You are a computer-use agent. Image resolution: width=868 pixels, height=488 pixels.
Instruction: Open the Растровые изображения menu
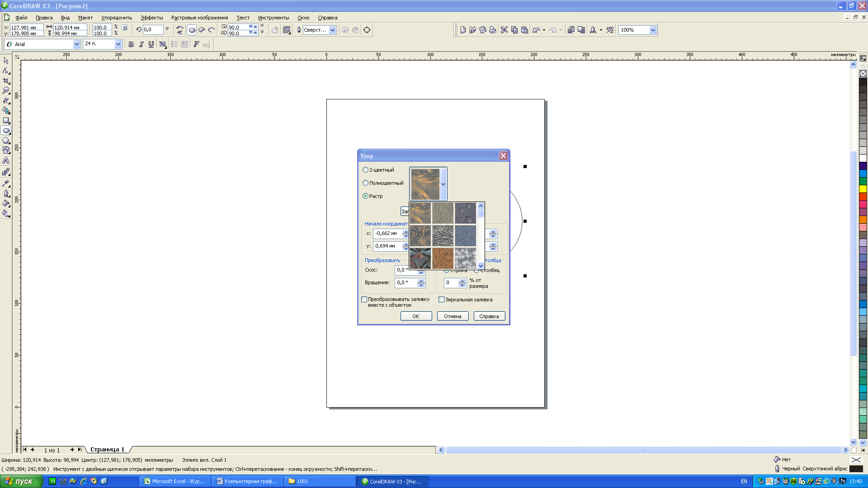pyautogui.click(x=199, y=18)
